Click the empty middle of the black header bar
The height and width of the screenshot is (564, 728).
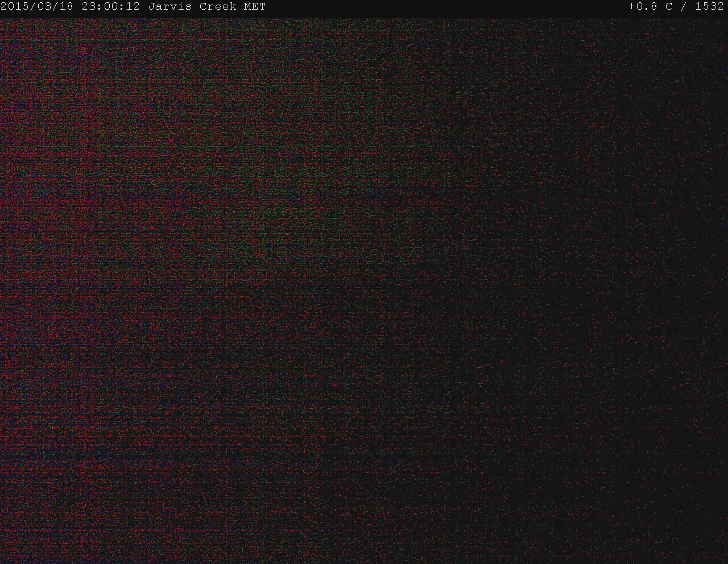(x=444, y=7)
